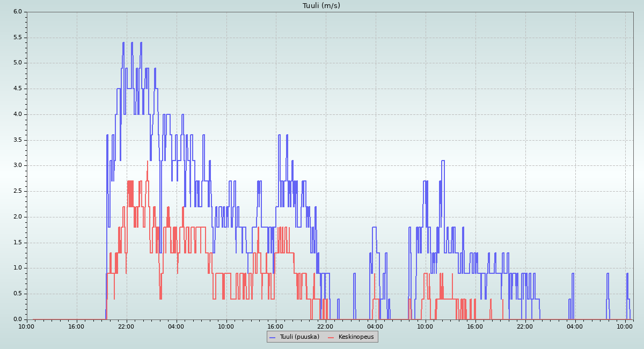Image resolution: width=644 pixels, height=349 pixels.
Task: Click the chart title Tuuli (m/s)
Action: [321, 6]
